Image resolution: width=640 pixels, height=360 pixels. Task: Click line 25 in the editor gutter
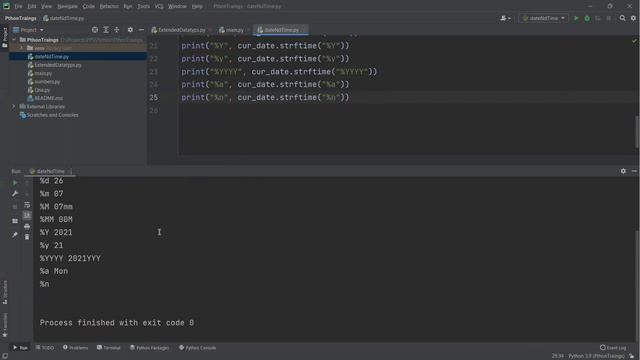[x=153, y=98]
